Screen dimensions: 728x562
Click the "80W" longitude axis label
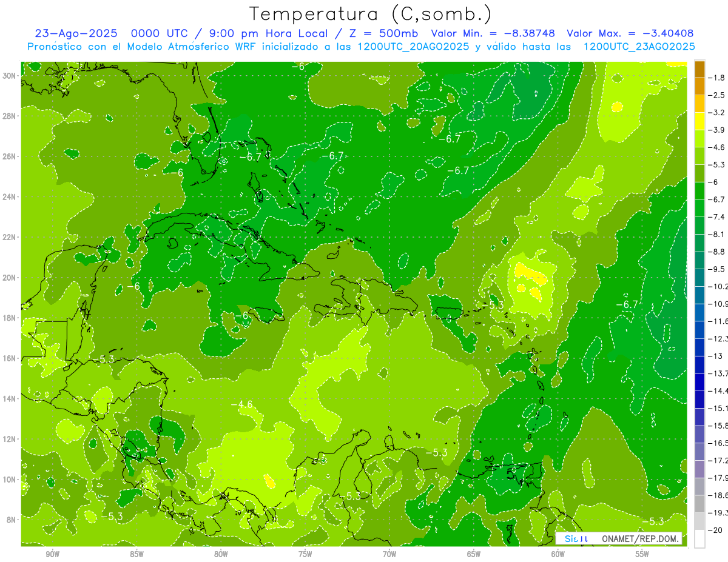[221, 554]
